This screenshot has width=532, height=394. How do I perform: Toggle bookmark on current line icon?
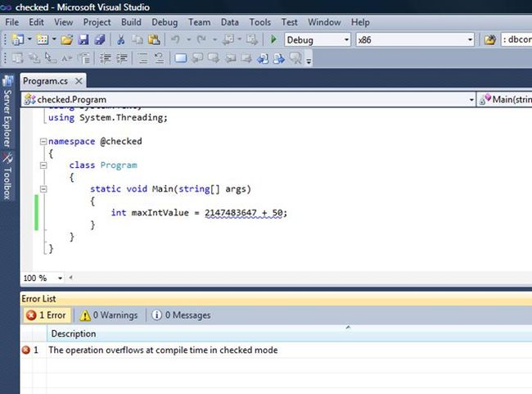pos(181,58)
